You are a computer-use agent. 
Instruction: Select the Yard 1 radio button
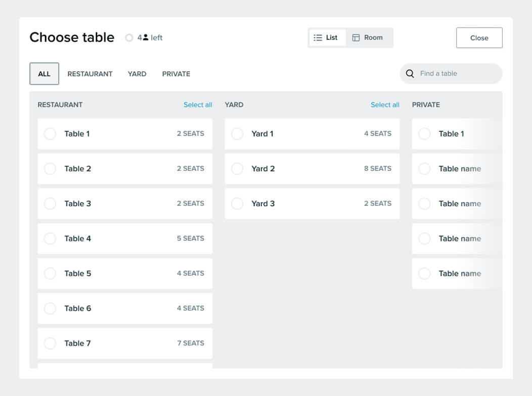(x=237, y=134)
